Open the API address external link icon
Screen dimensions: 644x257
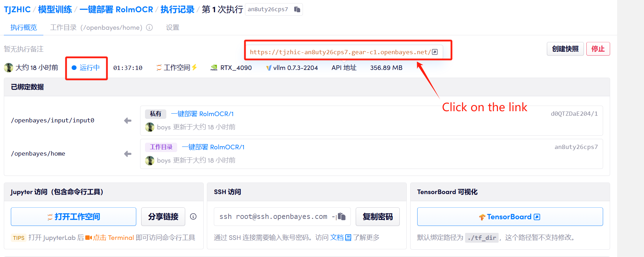(435, 52)
